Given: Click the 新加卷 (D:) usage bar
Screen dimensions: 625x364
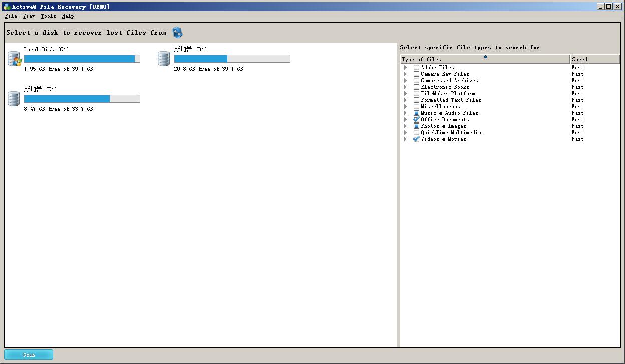Looking at the screenshot, I should coord(232,59).
